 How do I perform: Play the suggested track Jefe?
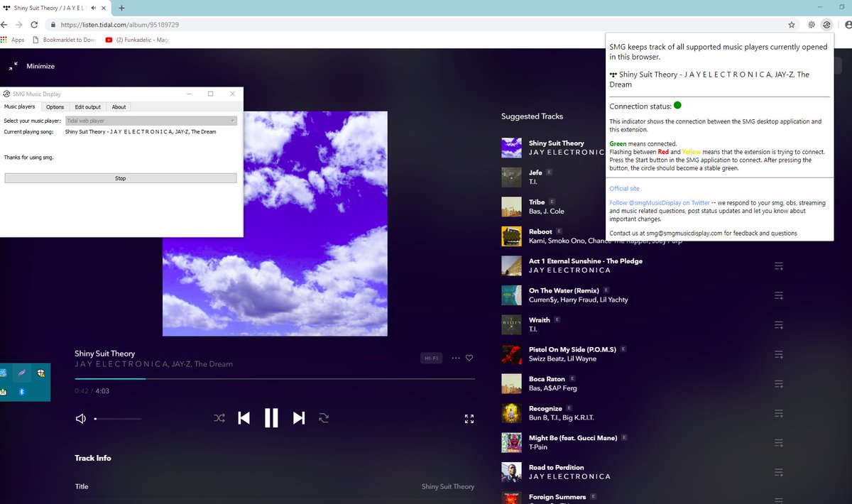tap(535, 172)
